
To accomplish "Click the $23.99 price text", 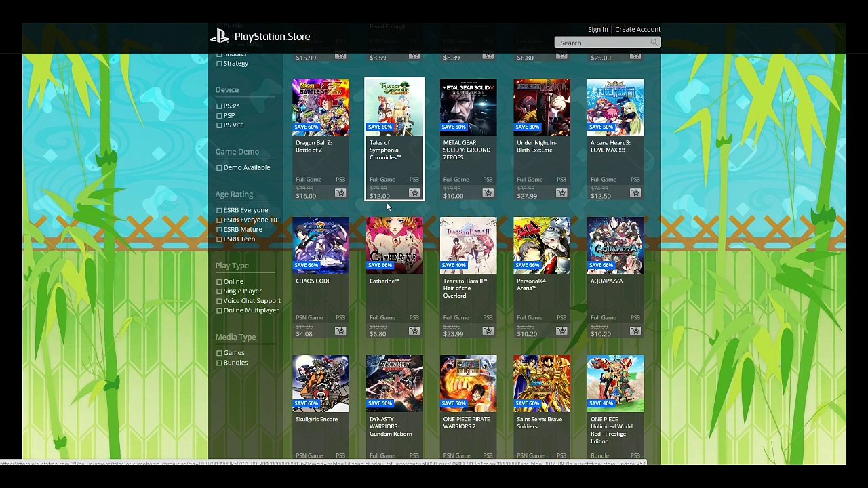I will coord(453,334).
